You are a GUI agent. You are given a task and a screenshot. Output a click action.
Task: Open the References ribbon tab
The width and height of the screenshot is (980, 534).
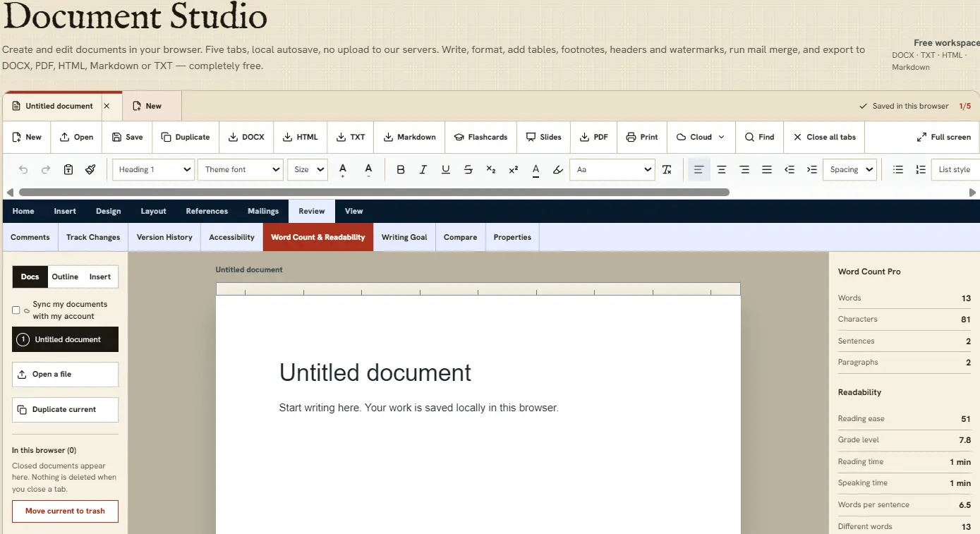207,211
